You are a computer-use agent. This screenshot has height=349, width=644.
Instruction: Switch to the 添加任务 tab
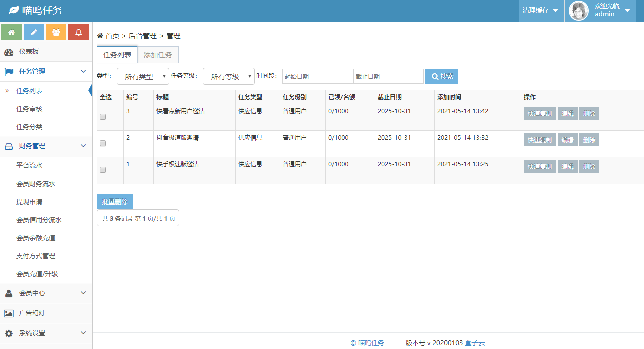(158, 55)
